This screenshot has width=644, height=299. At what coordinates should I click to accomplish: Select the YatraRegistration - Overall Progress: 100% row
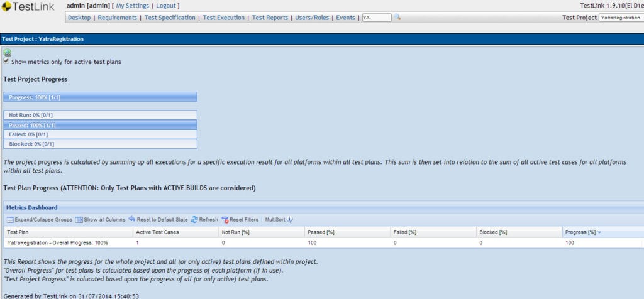tap(323, 243)
